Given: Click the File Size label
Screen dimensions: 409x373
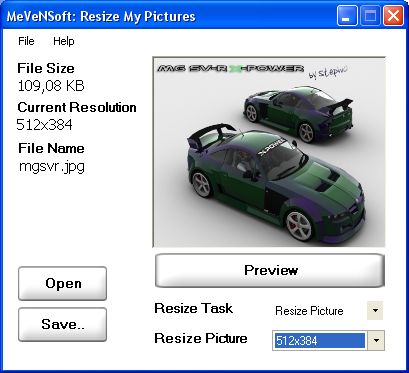Looking at the screenshot, I should (x=46, y=68).
